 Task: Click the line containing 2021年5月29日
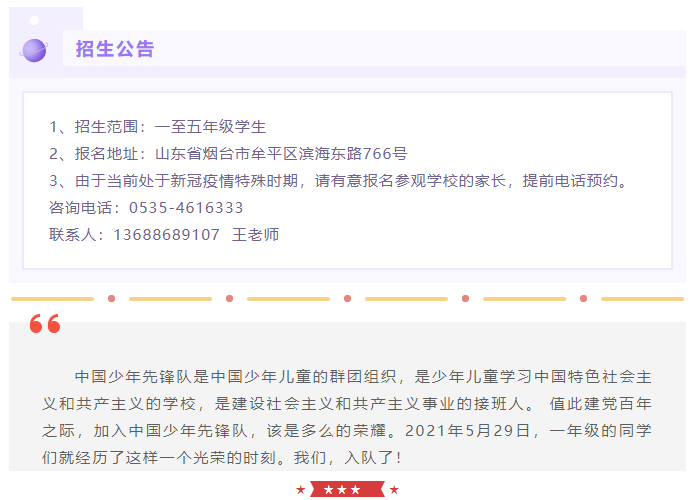click(347, 430)
